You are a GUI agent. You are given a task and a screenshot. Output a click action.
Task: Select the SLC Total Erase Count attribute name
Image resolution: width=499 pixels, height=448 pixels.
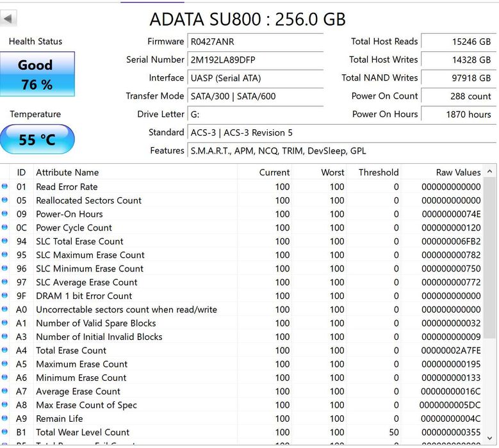[79, 242]
